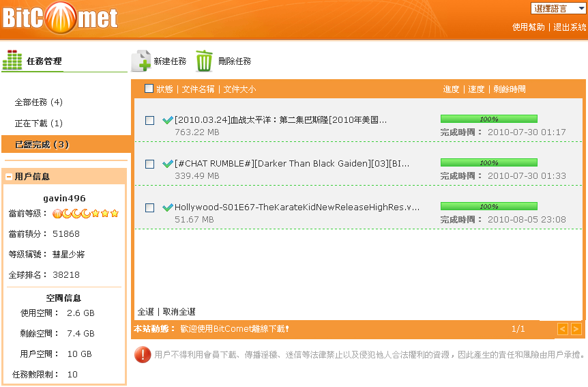
Task: Click checkmark status icon of Darker Than Black task
Action: (x=167, y=164)
